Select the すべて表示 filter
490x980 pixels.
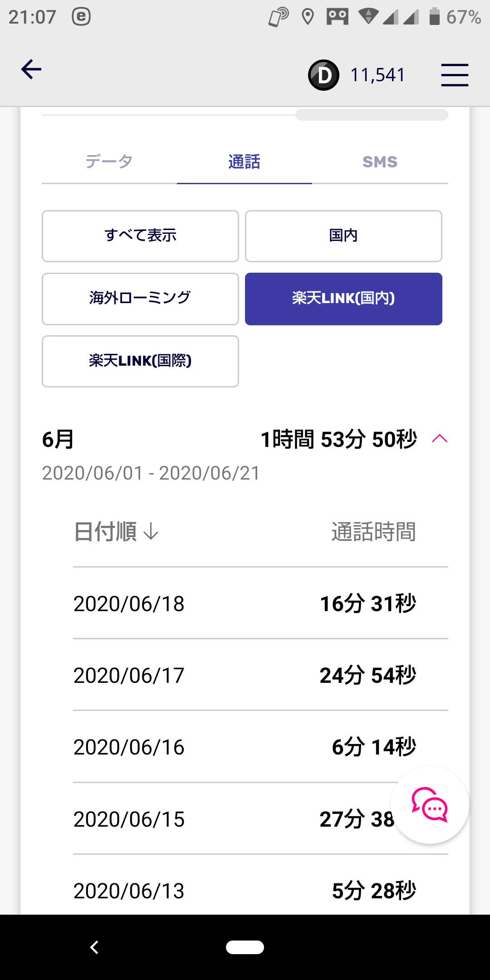tap(140, 236)
